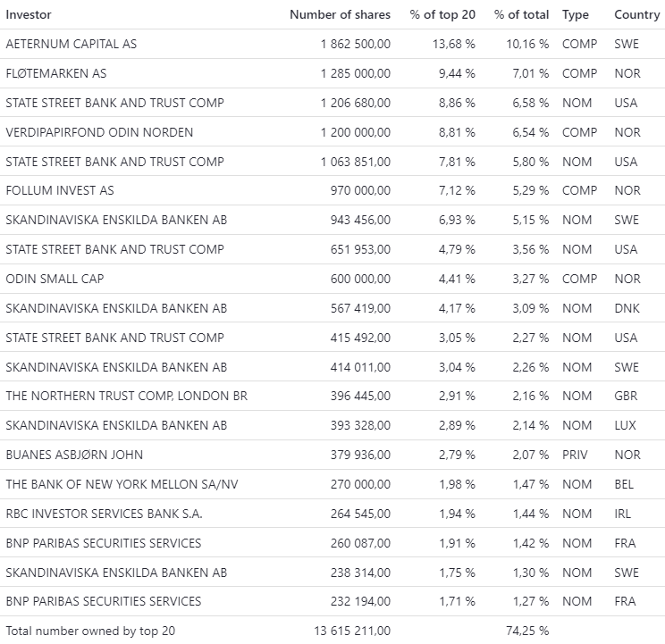Click the % of total column header

point(521,15)
